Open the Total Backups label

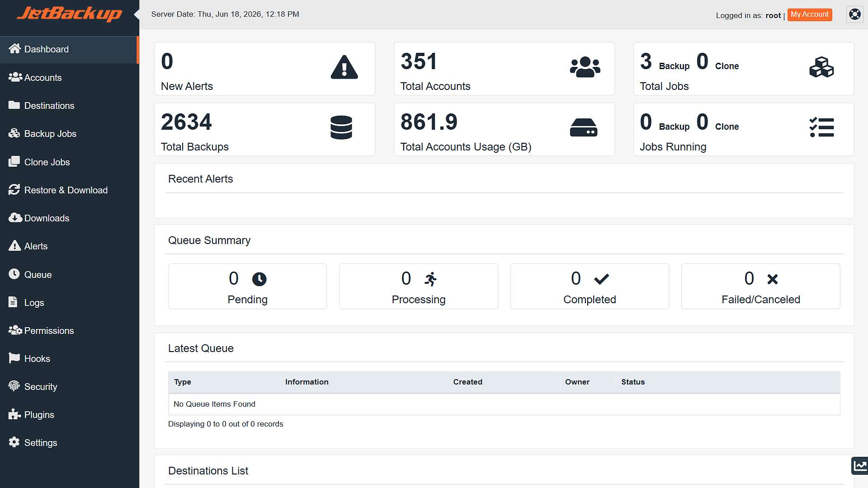click(195, 147)
